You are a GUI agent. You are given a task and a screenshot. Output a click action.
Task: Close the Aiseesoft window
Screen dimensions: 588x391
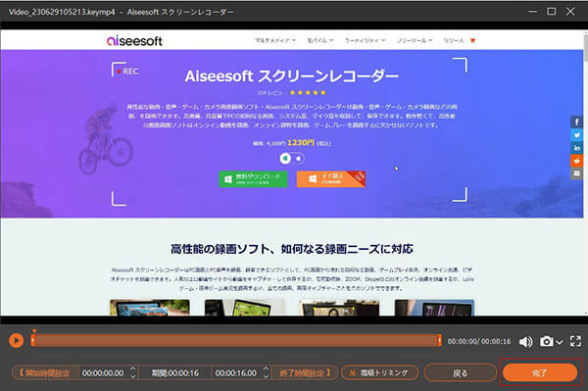[570, 12]
